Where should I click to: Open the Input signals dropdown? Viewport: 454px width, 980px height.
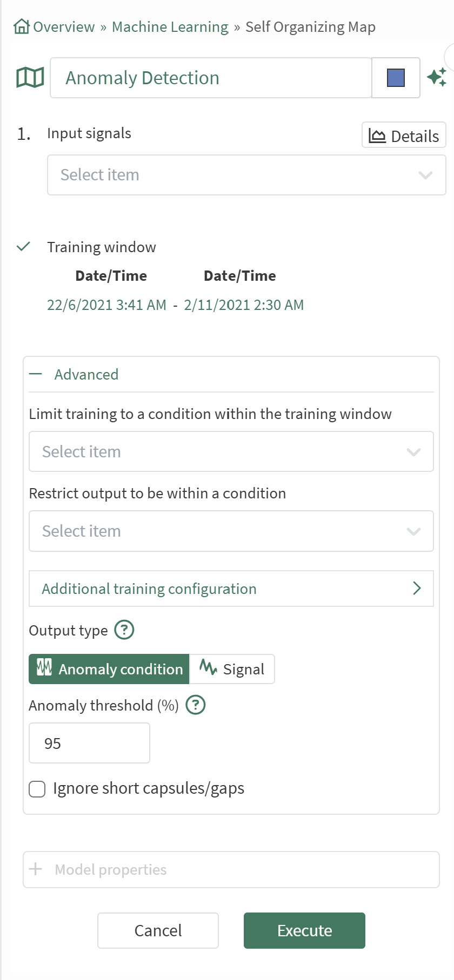[x=246, y=175]
